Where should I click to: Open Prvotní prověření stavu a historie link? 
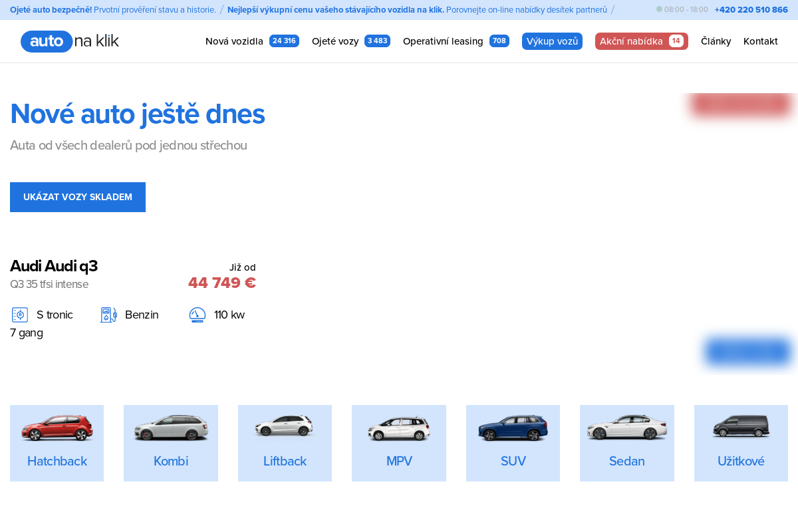[x=154, y=10]
